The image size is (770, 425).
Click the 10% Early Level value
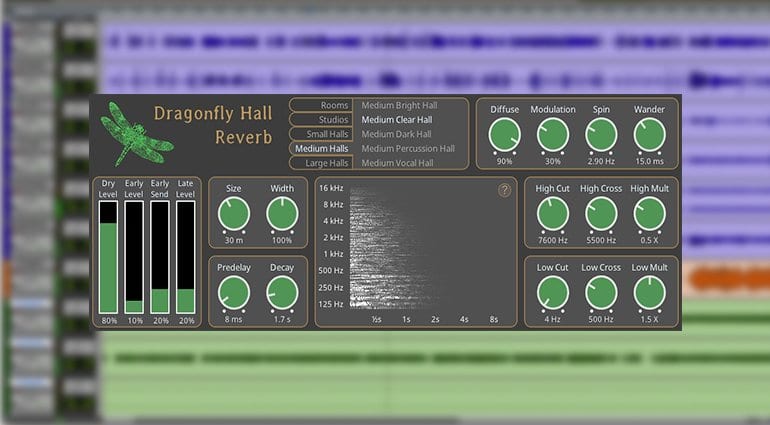[135, 321]
